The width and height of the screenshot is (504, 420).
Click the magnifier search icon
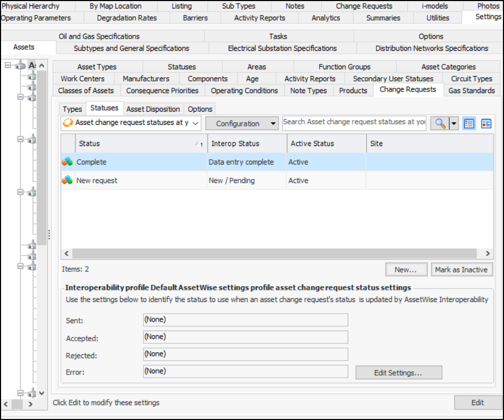(x=439, y=123)
